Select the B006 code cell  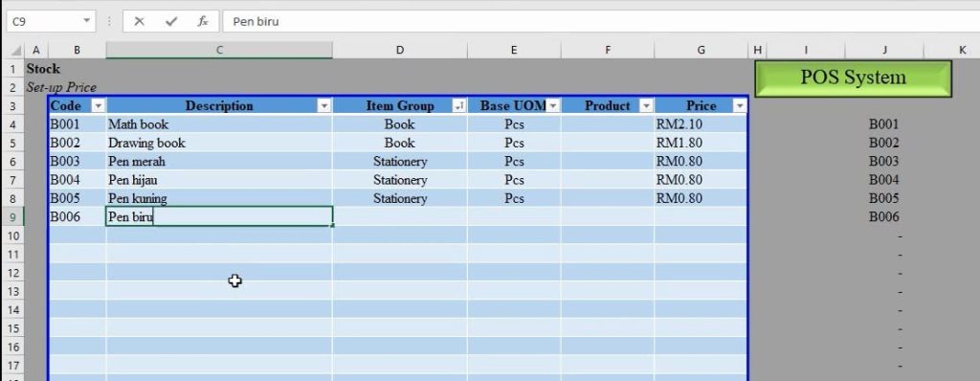pyautogui.click(x=77, y=217)
